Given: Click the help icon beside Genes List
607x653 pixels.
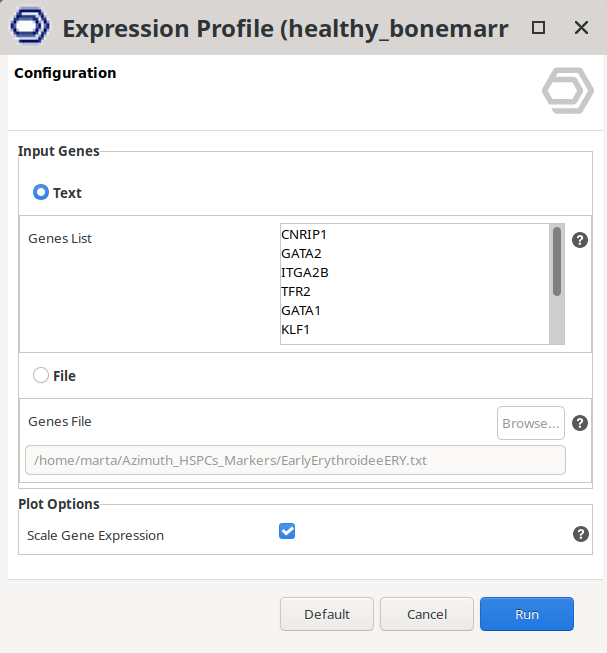Looking at the screenshot, I should [x=580, y=240].
